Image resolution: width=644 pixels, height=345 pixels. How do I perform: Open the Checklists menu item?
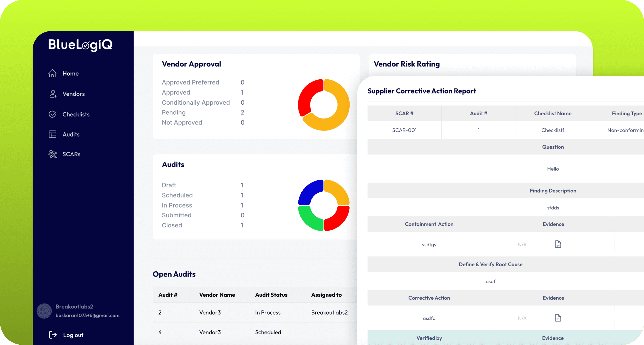pyautogui.click(x=76, y=114)
